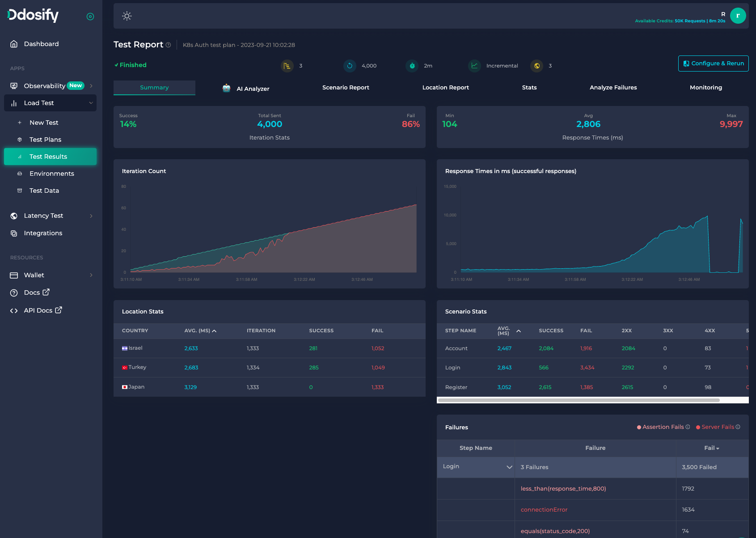This screenshot has width=756, height=538.
Task: Open Observability in the sidebar
Action: coord(45,86)
